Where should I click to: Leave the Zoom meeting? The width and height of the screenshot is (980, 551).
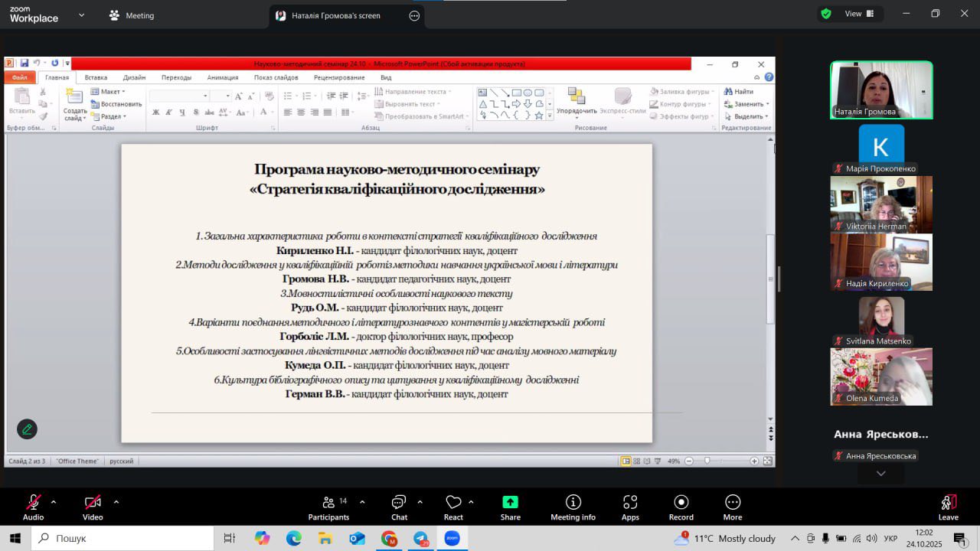[x=948, y=507]
